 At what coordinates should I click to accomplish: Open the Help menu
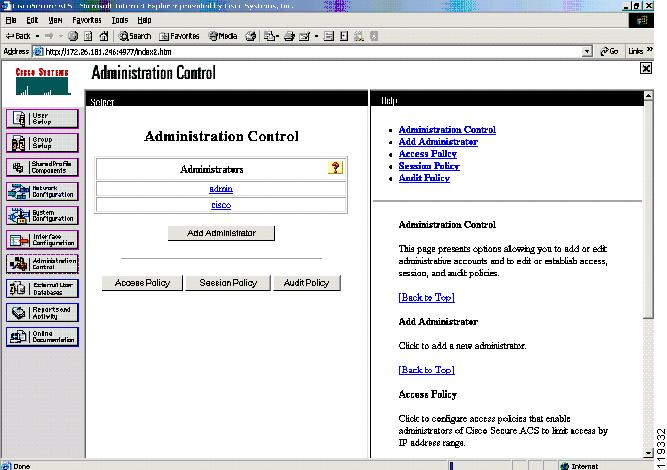click(144, 20)
